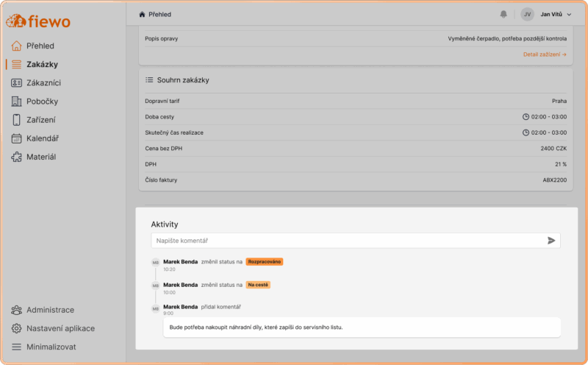Open Zákazníci via the ID card icon

pyautogui.click(x=16, y=82)
